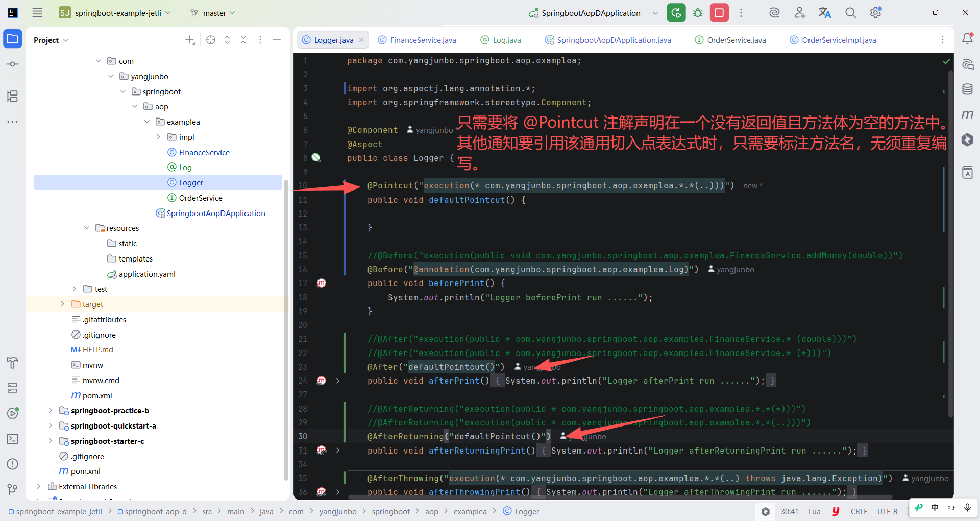Viewport: 980px width, 521px height.
Task: Show the editor tabs options menu
Action: [943, 40]
